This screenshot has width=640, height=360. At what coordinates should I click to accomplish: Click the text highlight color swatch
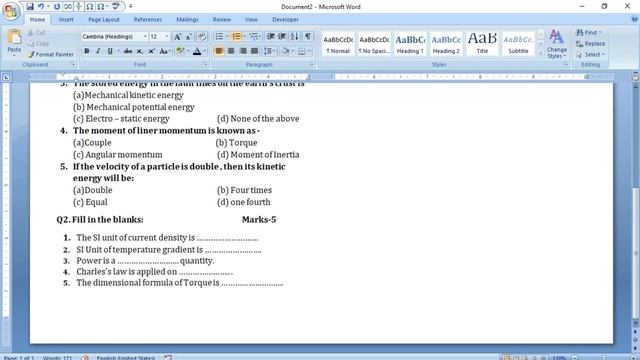pos(180,51)
